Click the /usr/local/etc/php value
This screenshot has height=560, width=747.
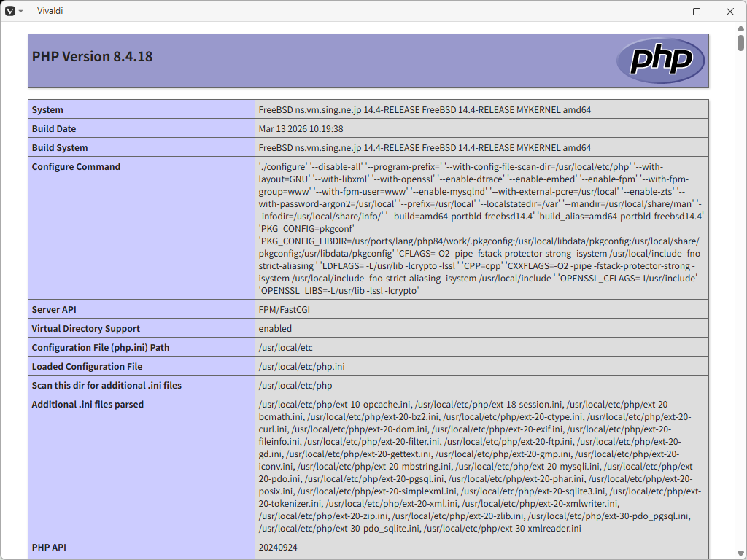295,385
